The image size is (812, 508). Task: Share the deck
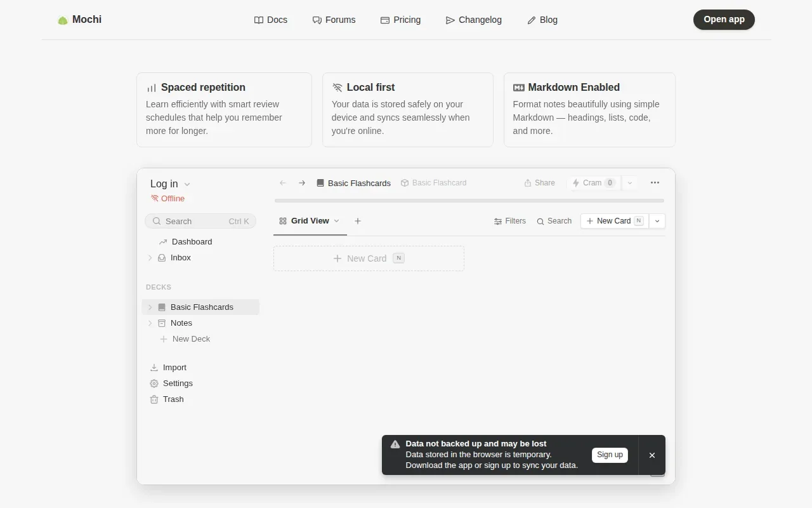coord(539,183)
